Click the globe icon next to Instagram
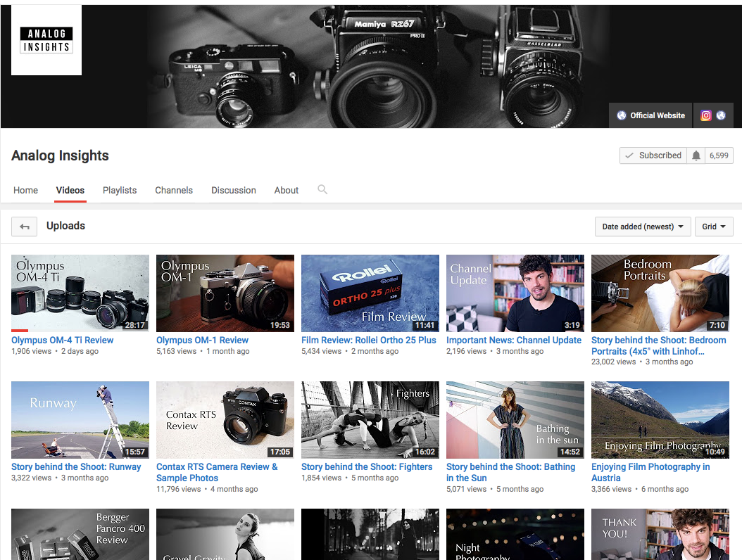This screenshot has height=560, width=742. (721, 115)
